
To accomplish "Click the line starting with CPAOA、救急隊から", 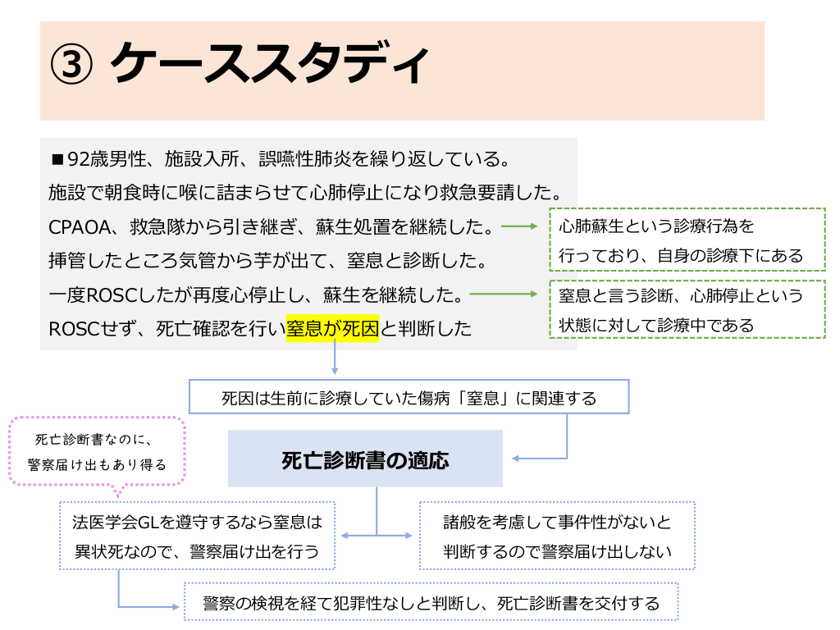I will point(270,226).
